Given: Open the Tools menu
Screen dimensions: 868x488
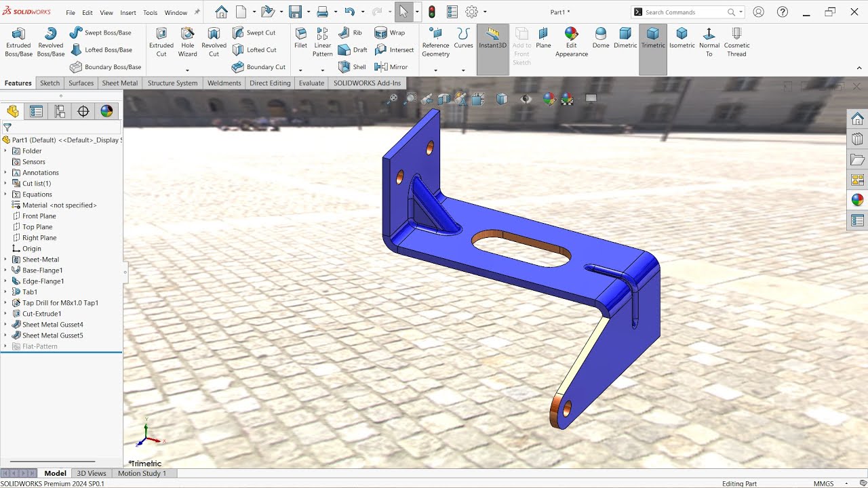Looking at the screenshot, I should pyautogui.click(x=151, y=12).
